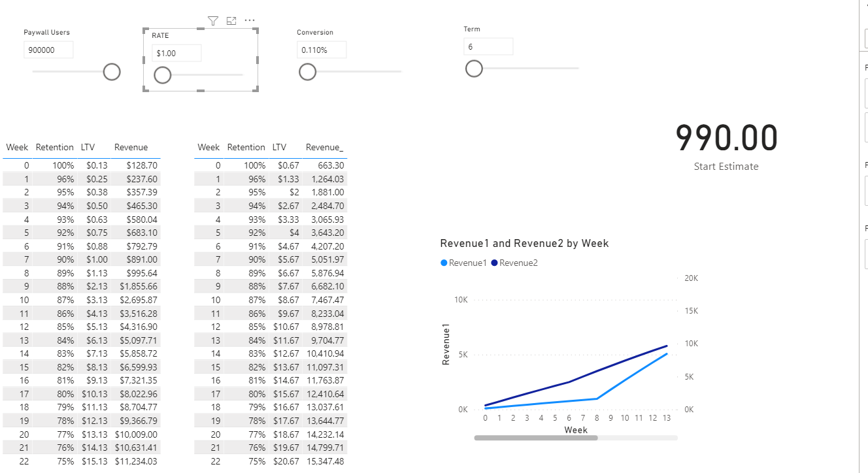Click the Term value field showing 6
This screenshot has width=868, height=473.
tap(488, 46)
